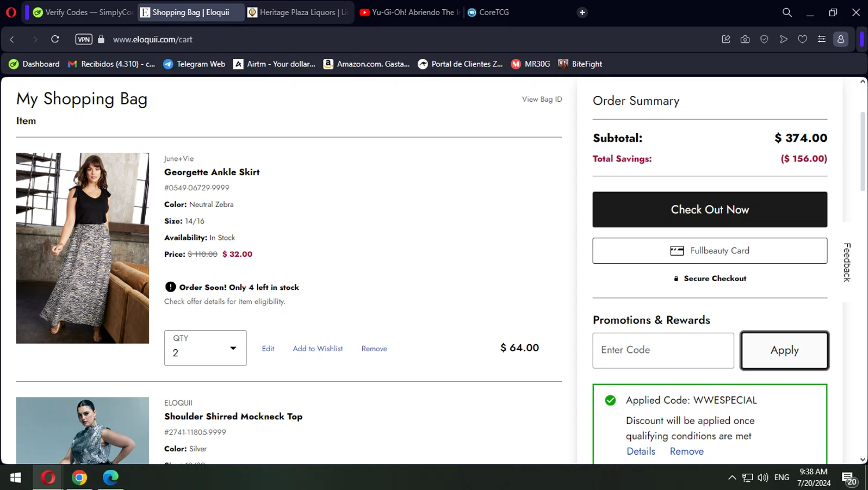Open the network tray icon
This screenshot has width=868, height=490.
pyautogui.click(x=748, y=478)
